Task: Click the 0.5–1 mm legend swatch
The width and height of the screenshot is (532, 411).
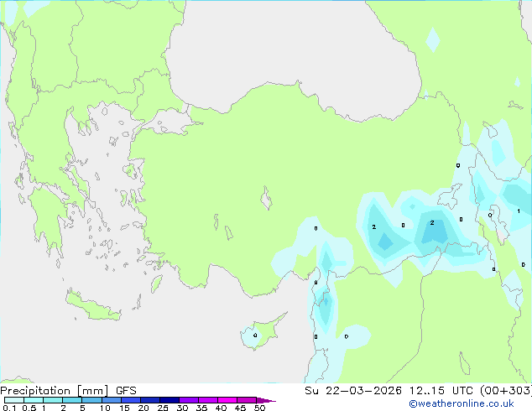Action: tap(34, 400)
